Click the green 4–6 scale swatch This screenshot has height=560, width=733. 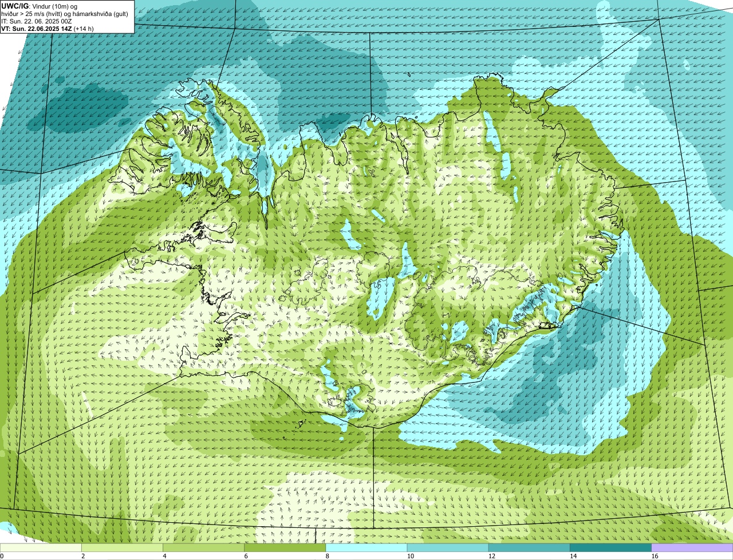tap(203, 547)
